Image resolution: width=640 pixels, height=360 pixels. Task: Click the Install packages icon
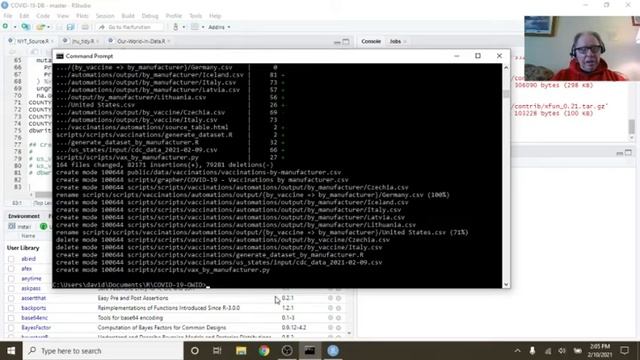(12, 226)
